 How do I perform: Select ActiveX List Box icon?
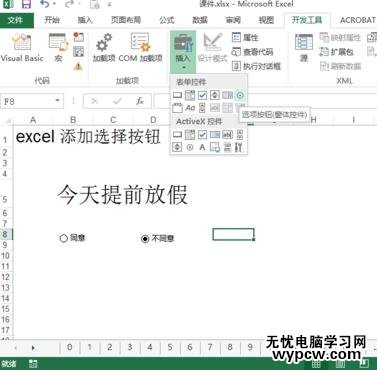click(215, 135)
